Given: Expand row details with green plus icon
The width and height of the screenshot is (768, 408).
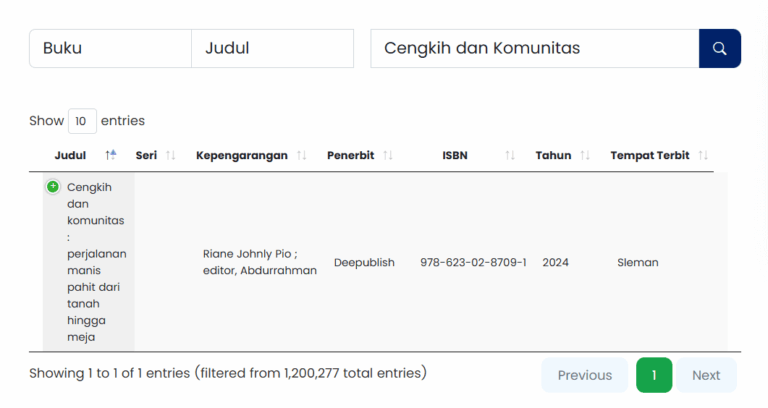Looking at the screenshot, I should coord(53,187).
